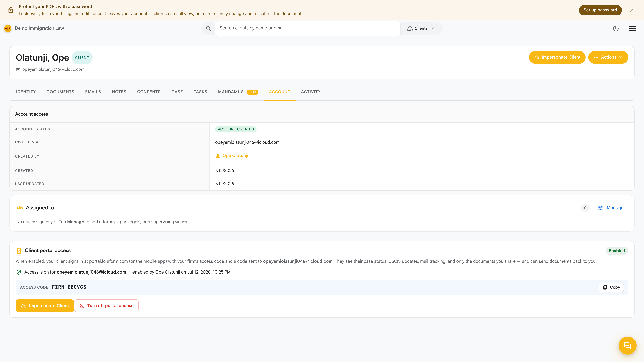Click the Demo Immigration Law logo
The image size is (644, 362).
(8, 28)
